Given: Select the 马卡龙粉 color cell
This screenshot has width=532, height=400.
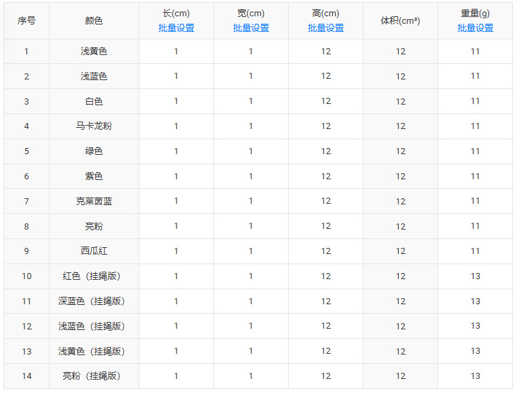Looking at the screenshot, I should (94, 126).
